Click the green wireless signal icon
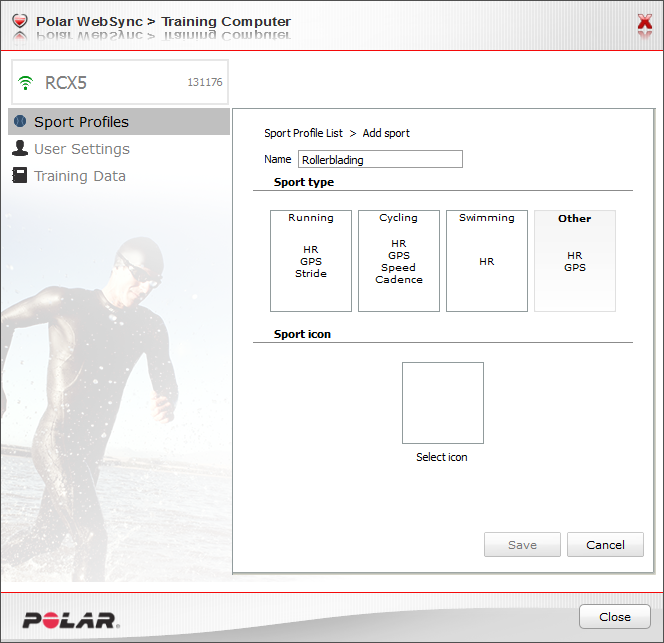 pyautogui.click(x=25, y=83)
